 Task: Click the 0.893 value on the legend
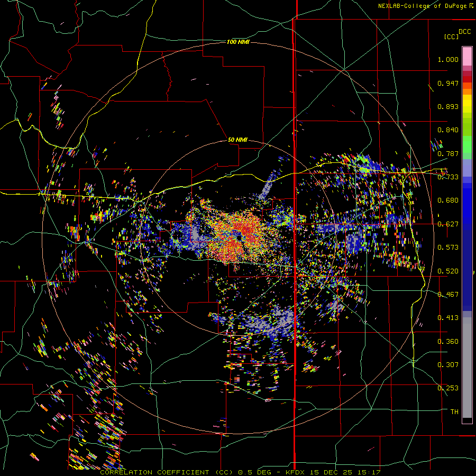pyautogui.click(x=448, y=106)
